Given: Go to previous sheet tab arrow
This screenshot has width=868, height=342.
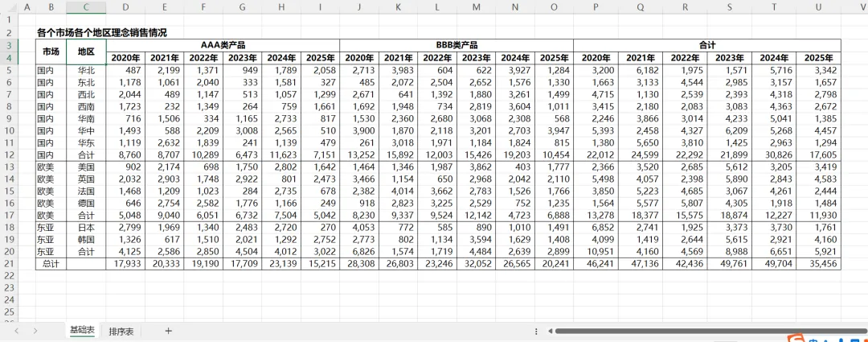Looking at the screenshot, I should click(17, 331).
